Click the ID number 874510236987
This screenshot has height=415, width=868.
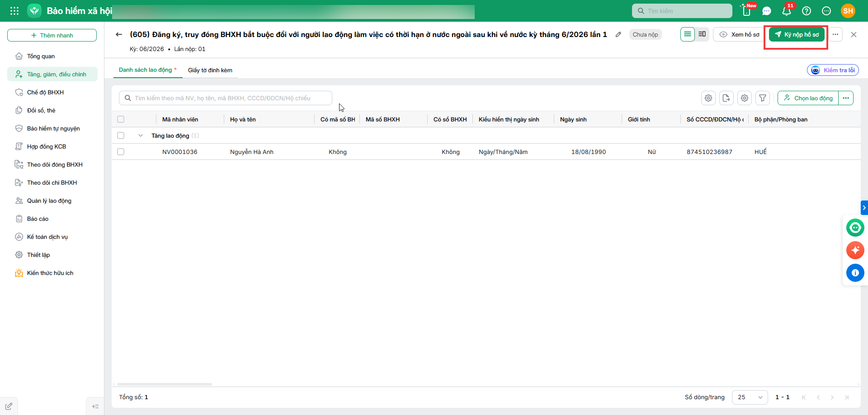coord(709,152)
